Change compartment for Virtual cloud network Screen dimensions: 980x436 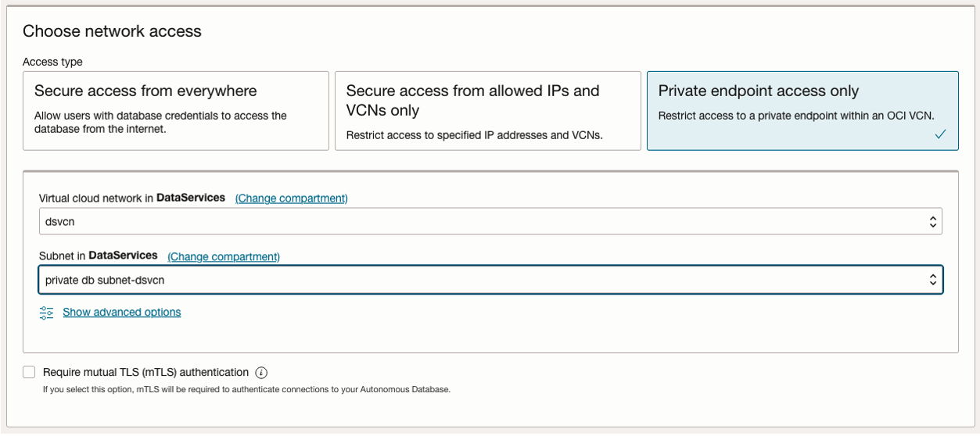coord(292,198)
